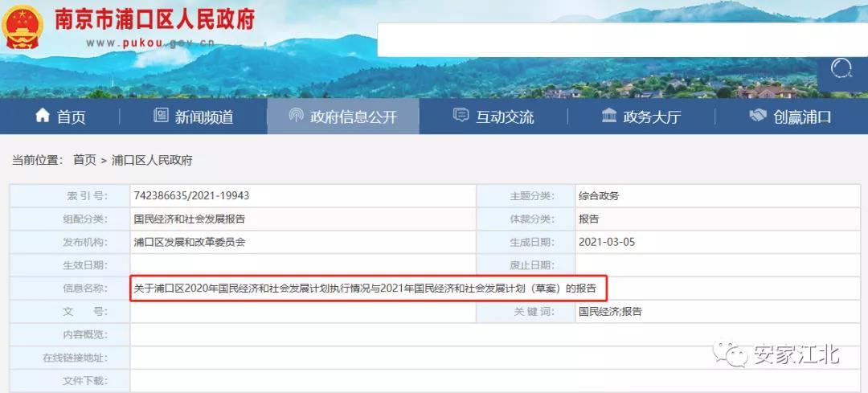Open the 政务大厅 navigation tab

pyautogui.click(x=641, y=117)
